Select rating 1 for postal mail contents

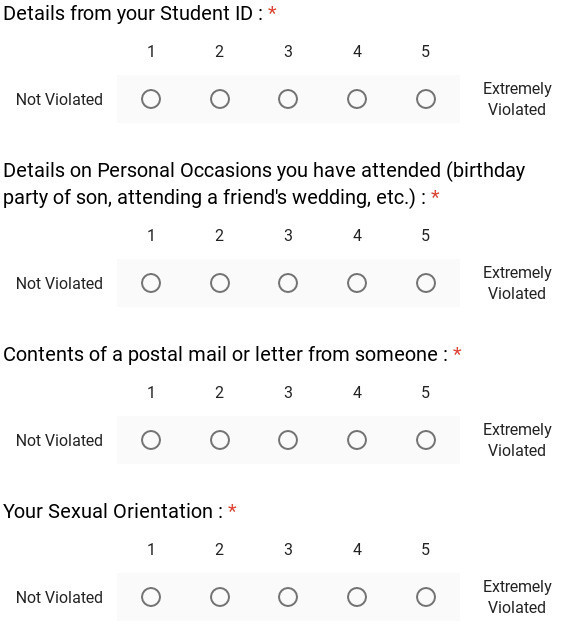tap(151, 440)
